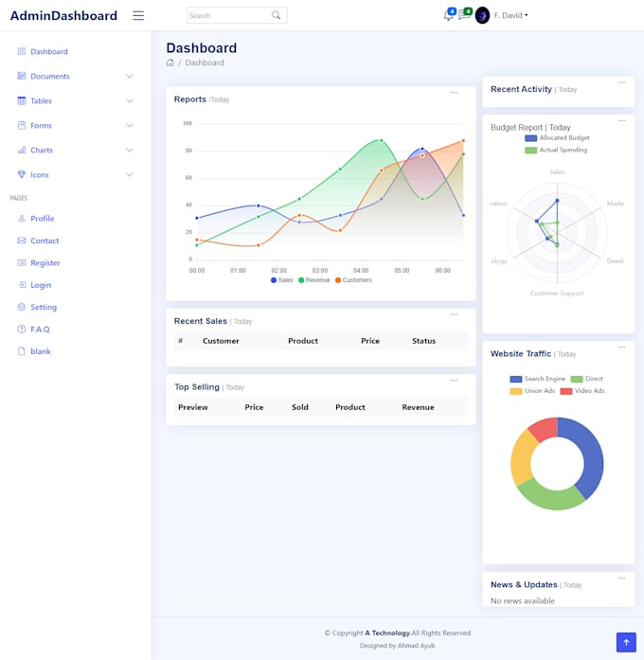Click the Register card icon
The height and width of the screenshot is (660, 644).
22,262
